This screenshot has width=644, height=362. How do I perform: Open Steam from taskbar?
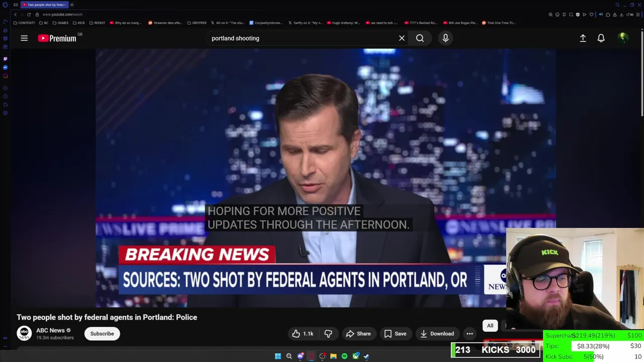point(366,356)
